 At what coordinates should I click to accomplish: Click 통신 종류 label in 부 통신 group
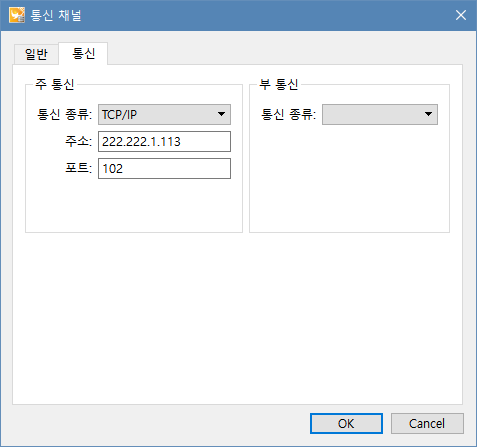tap(288, 114)
